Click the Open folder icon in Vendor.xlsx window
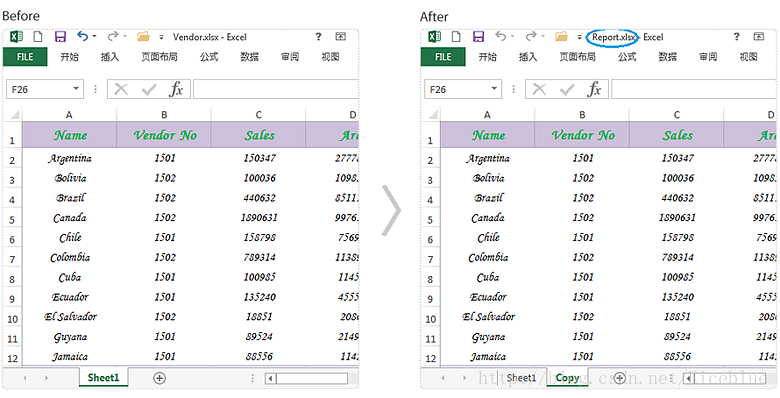The height and width of the screenshot is (398, 780). 143,37
